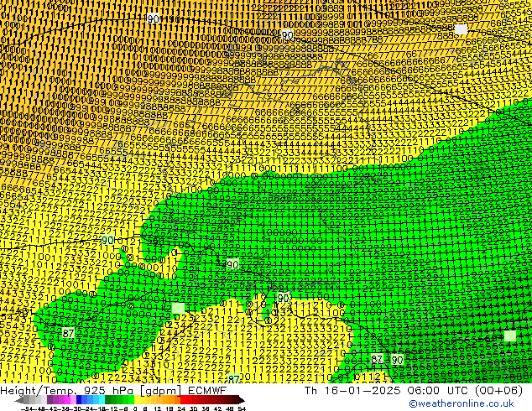
Task: Click the yellow swatch above legend value 0
Action: 137,400
